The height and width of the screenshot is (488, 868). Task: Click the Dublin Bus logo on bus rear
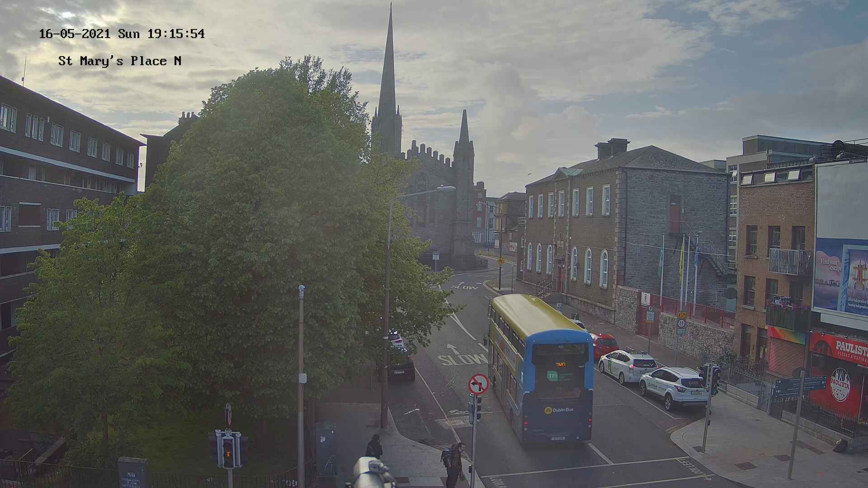[x=559, y=410]
